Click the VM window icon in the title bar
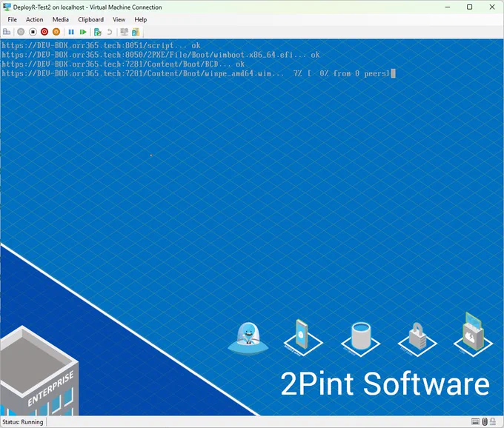Image resolution: width=504 pixels, height=428 pixels. coord(7,7)
